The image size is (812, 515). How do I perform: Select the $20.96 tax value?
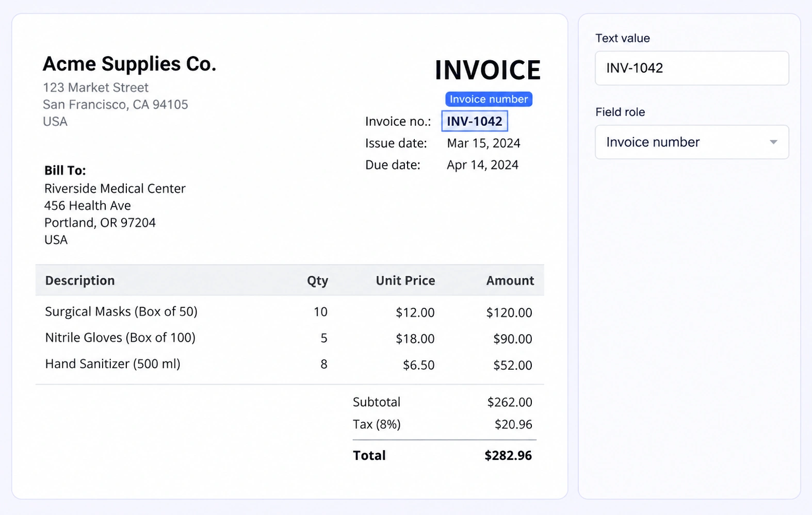[x=513, y=424]
